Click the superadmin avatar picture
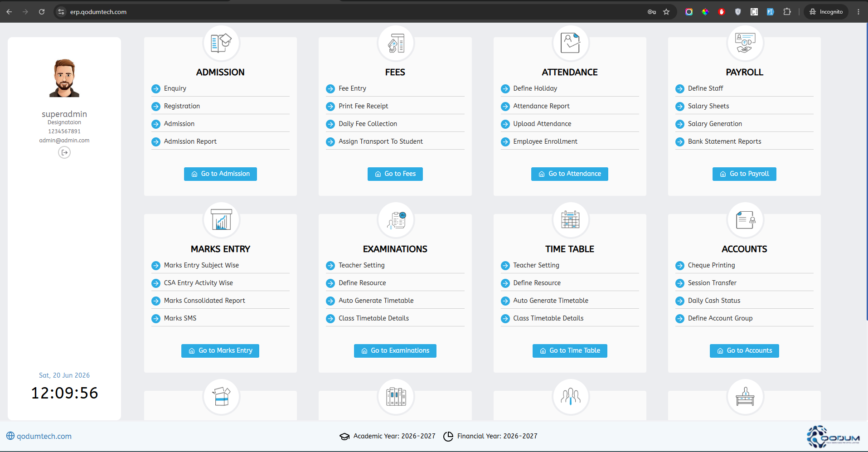This screenshot has width=868, height=452. [64, 78]
